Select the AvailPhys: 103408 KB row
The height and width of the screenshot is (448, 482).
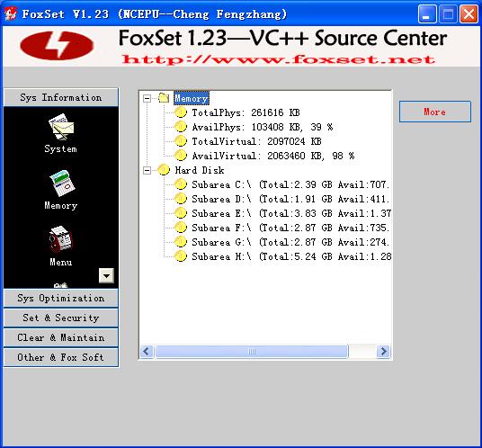coord(263,127)
